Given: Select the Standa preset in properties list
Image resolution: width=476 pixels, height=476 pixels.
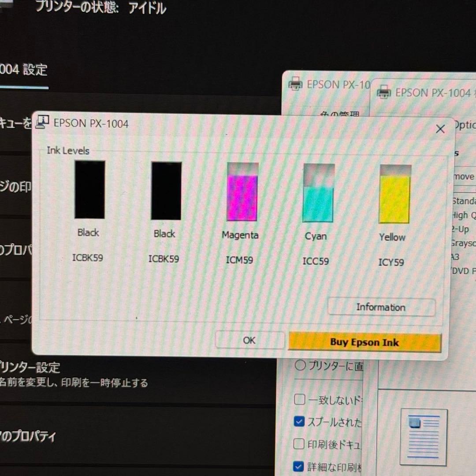Looking at the screenshot, I should click(464, 201).
